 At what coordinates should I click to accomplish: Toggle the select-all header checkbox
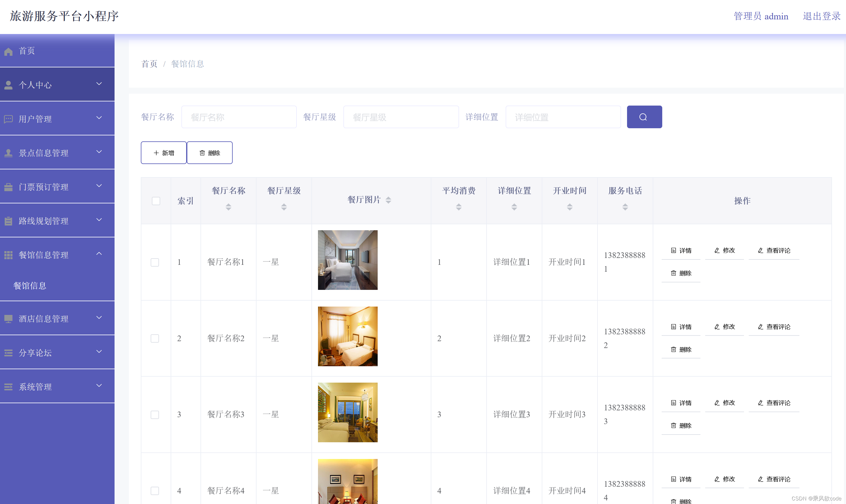[x=156, y=201]
